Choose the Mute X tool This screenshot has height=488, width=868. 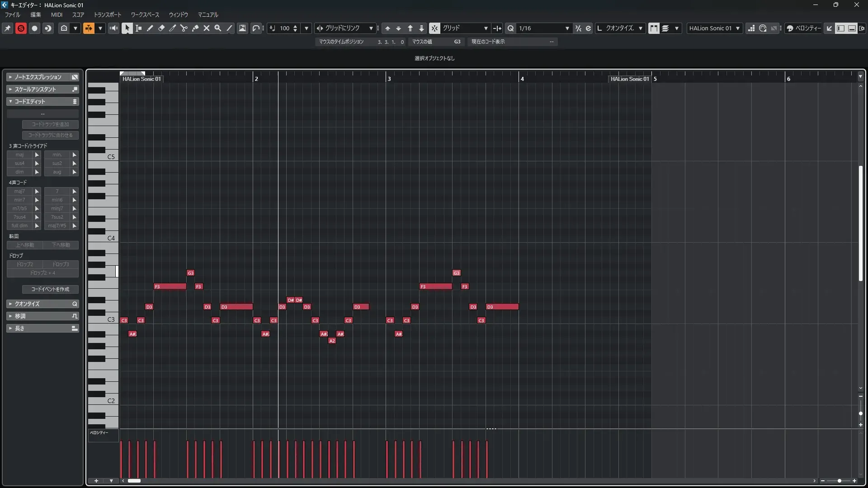click(x=207, y=28)
